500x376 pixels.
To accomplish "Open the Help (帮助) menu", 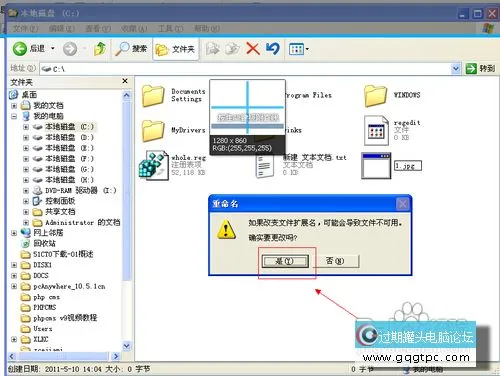I will point(207,28).
